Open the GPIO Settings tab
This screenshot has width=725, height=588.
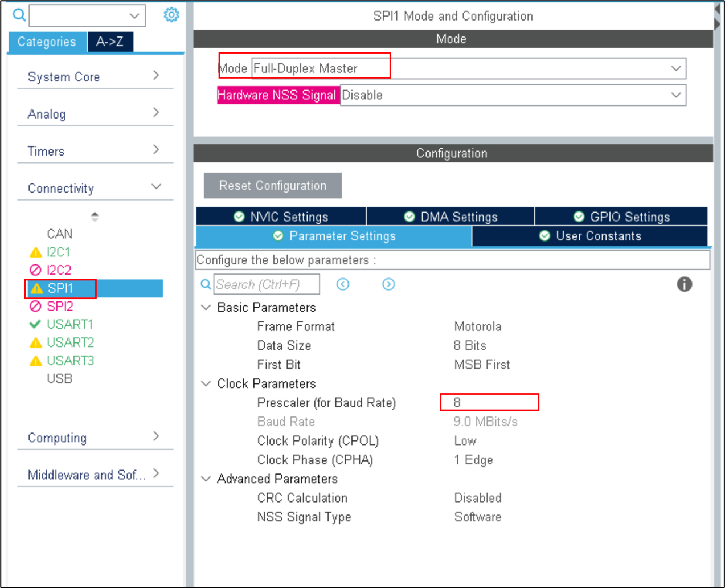621,217
